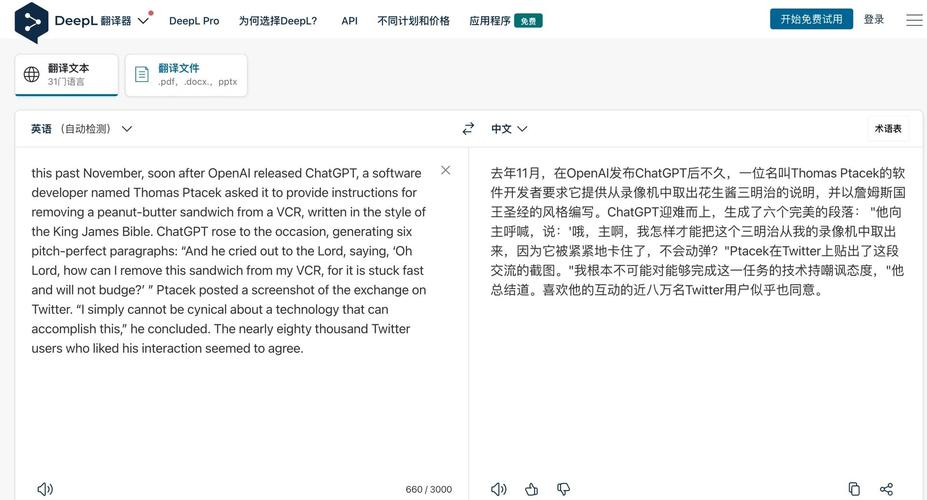Open 应用程序 menu item
927x500 pixels.
point(490,21)
